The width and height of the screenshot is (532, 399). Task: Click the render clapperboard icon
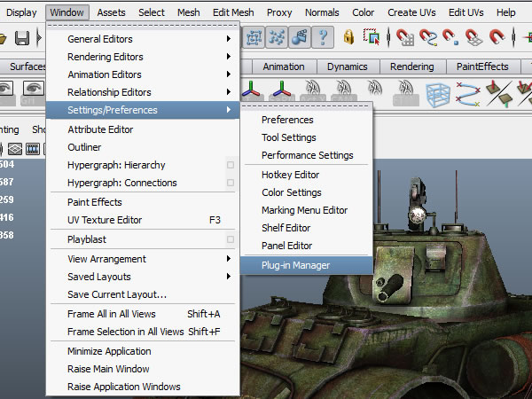pyautogui.click(x=300, y=37)
